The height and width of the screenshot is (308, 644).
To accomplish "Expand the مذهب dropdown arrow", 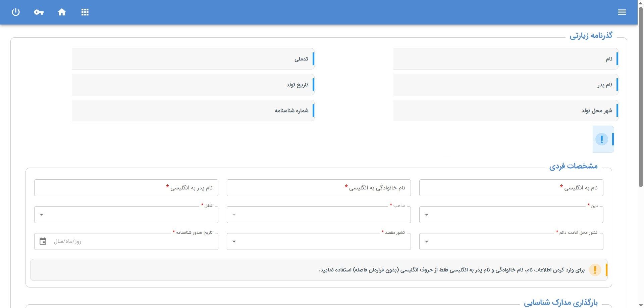I will tap(234, 215).
